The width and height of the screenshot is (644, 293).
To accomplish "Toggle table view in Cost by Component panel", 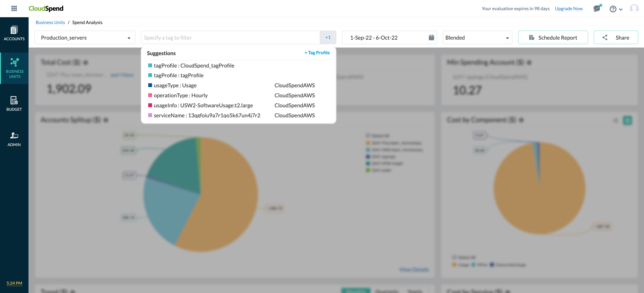I will tap(627, 121).
